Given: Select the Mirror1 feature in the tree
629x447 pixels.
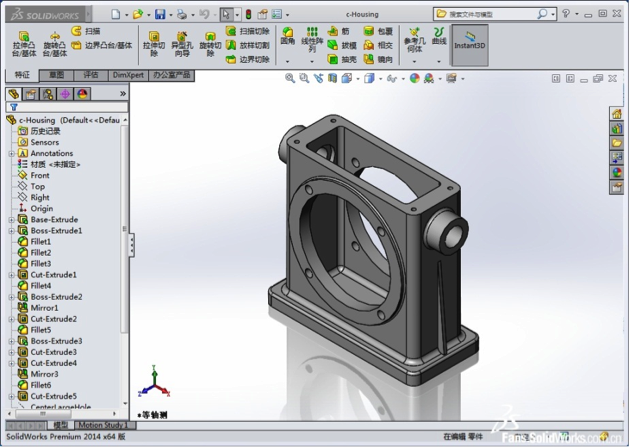Looking at the screenshot, I should coord(44,308).
